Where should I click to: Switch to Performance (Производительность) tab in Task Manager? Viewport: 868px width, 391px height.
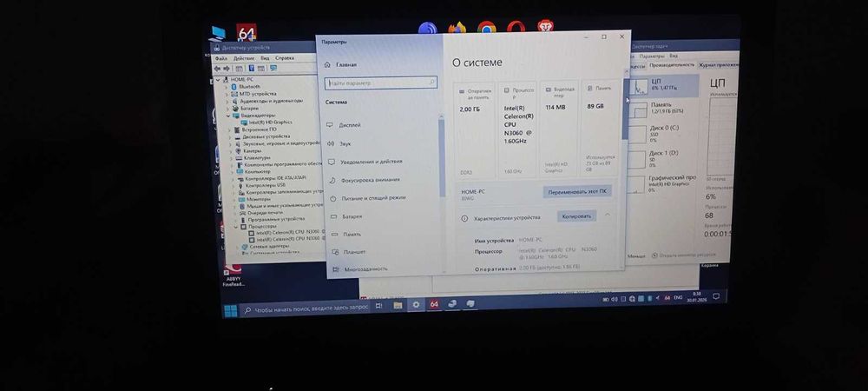(x=672, y=65)
